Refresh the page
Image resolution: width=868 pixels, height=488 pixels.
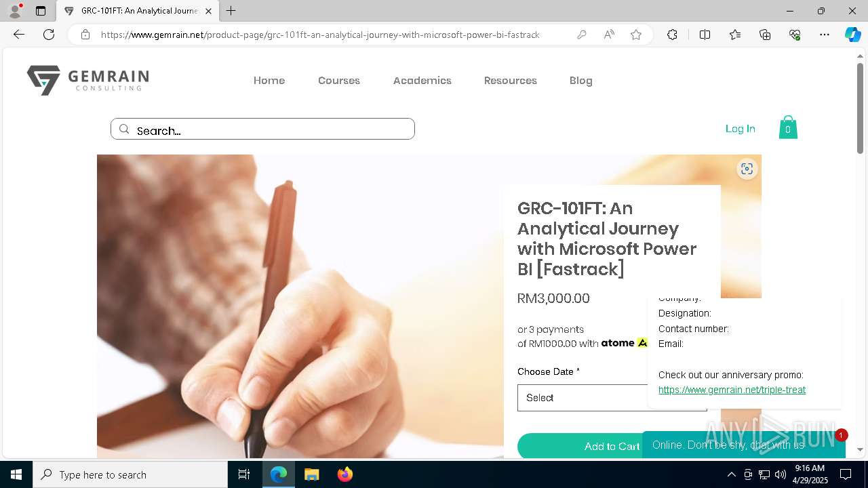(x=49, y=35)
